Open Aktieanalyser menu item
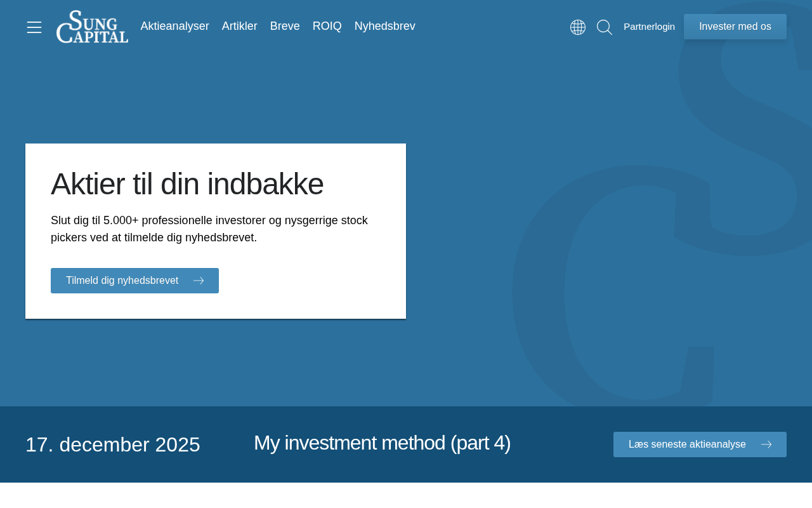The height and width of the screenshot is (508, 812). pyautogui.click(x=175, y=26)
